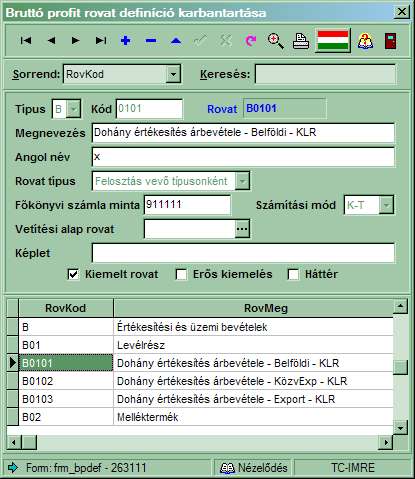Sort by RovKod column header
The image size is (415, 479).
pos(66,308)
